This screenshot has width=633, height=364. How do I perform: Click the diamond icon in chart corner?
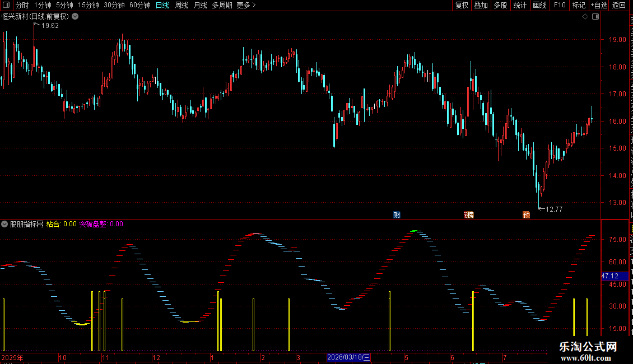[585, 17]
